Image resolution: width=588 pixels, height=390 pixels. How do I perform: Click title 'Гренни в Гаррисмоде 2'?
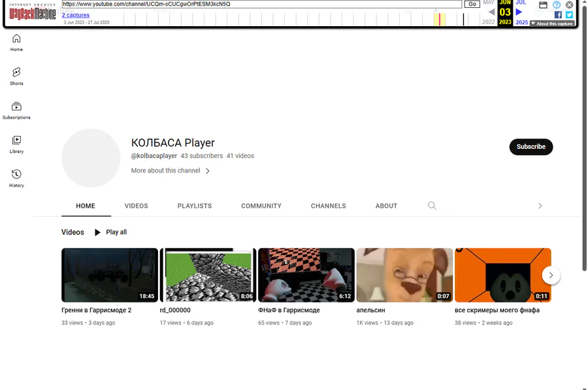coord(97,310)
